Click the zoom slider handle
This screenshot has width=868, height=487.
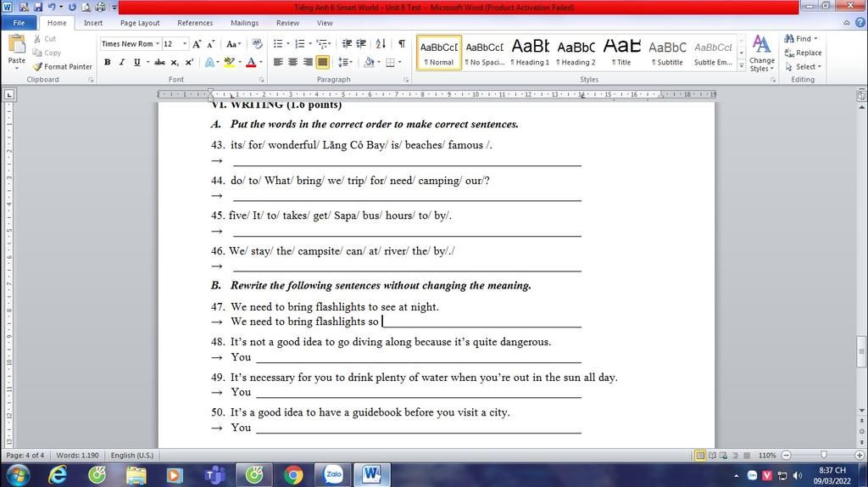pos(824,455)
